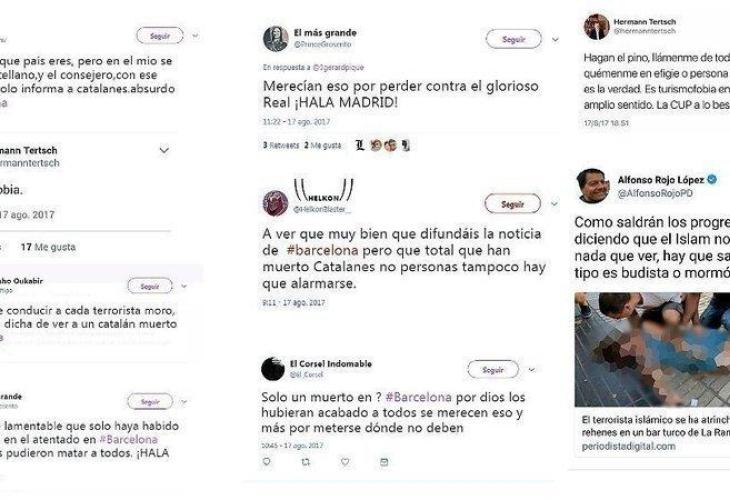Viewport: 730px width, 500px height.
Task: Expand options chevron beside El Corsel Seguir
Action: click(532, 370)
